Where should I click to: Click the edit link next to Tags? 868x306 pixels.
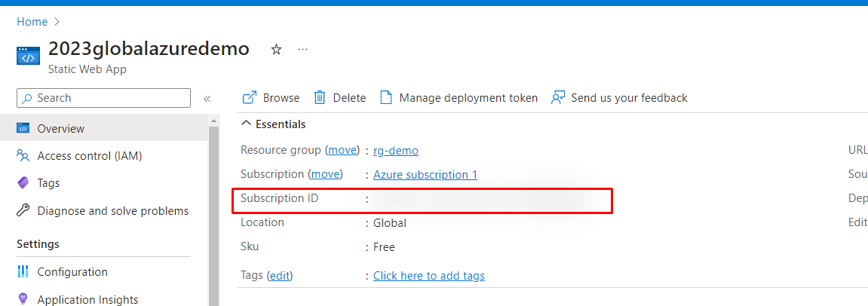(x=280, y=276)
